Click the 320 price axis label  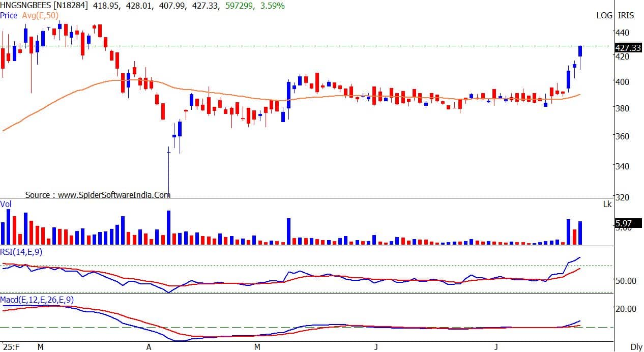point(623,197)
